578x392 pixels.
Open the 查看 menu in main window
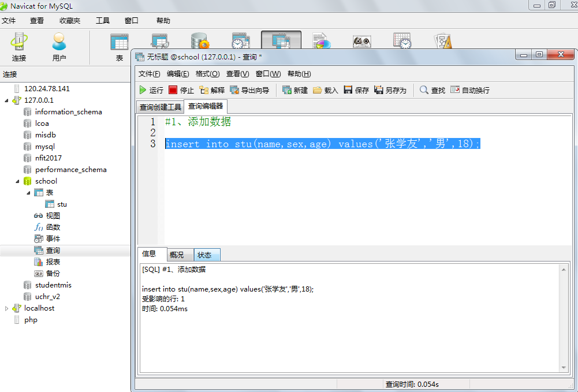pos(37,21)
